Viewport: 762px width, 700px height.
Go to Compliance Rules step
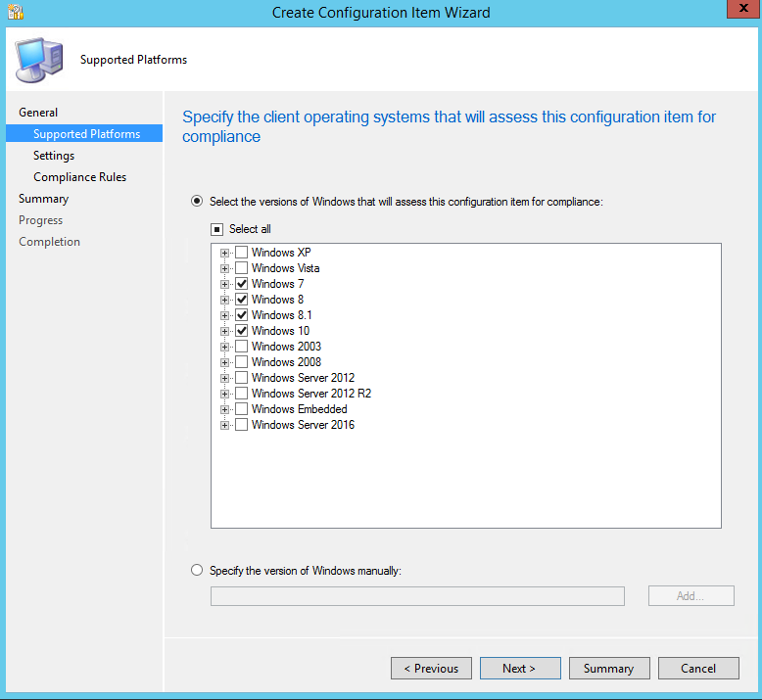(79, 177)
